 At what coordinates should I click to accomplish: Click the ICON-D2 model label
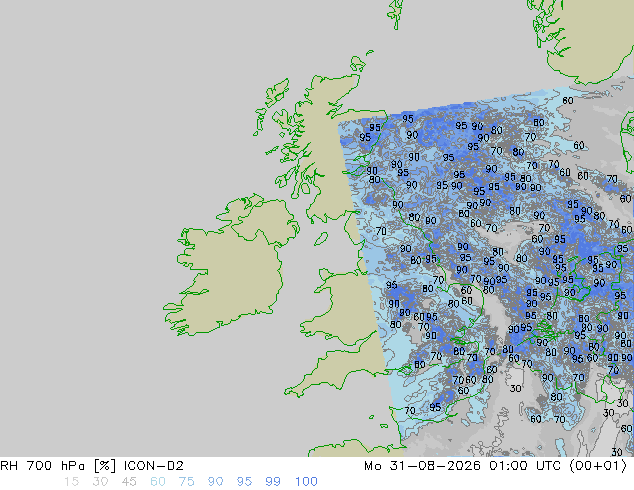(154, 466)
